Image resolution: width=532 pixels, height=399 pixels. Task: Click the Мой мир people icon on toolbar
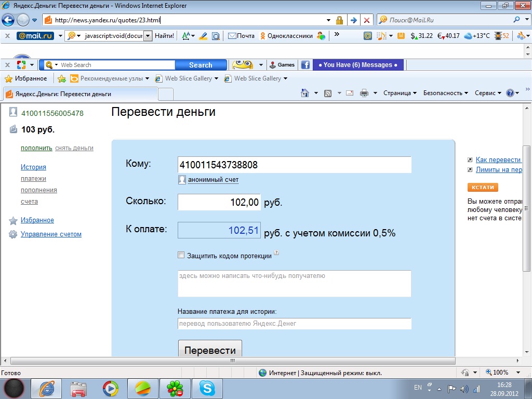[x=321, y=36]
